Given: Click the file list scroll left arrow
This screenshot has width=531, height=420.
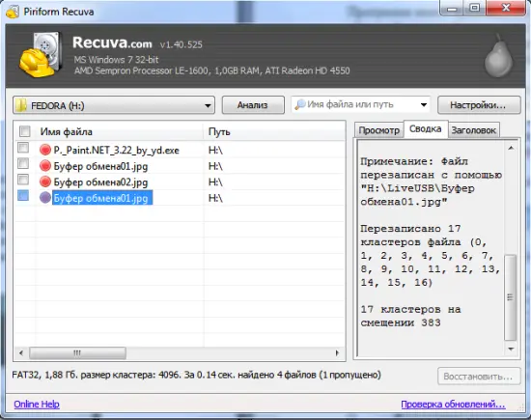Looking at the screenshot, I should (21, 353).
